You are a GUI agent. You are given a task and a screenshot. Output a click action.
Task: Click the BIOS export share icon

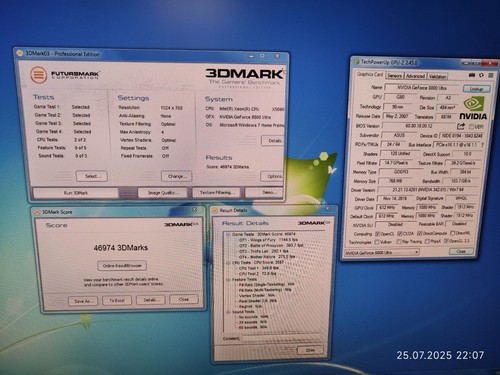click(461, 126)
